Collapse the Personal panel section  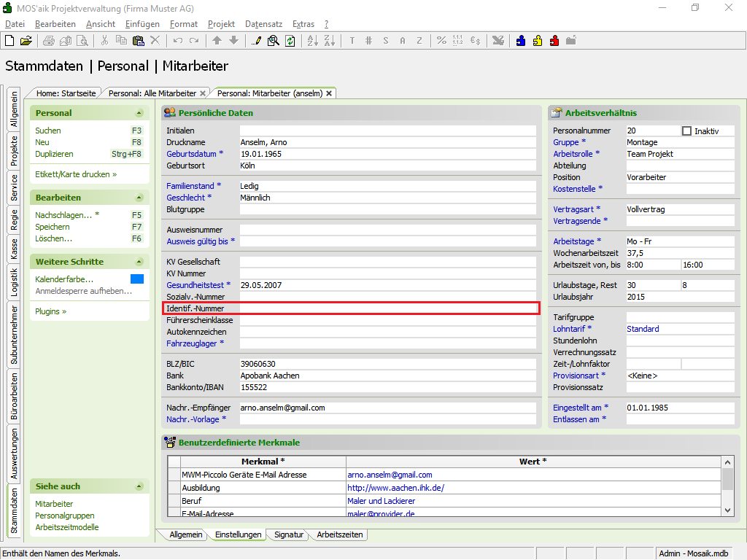[139, 114]
